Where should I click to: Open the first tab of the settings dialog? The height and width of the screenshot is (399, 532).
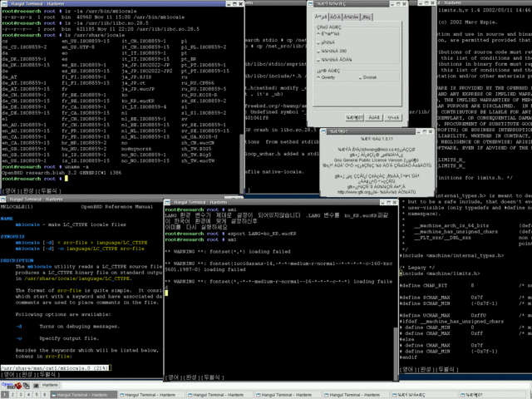tap(321, 17)
